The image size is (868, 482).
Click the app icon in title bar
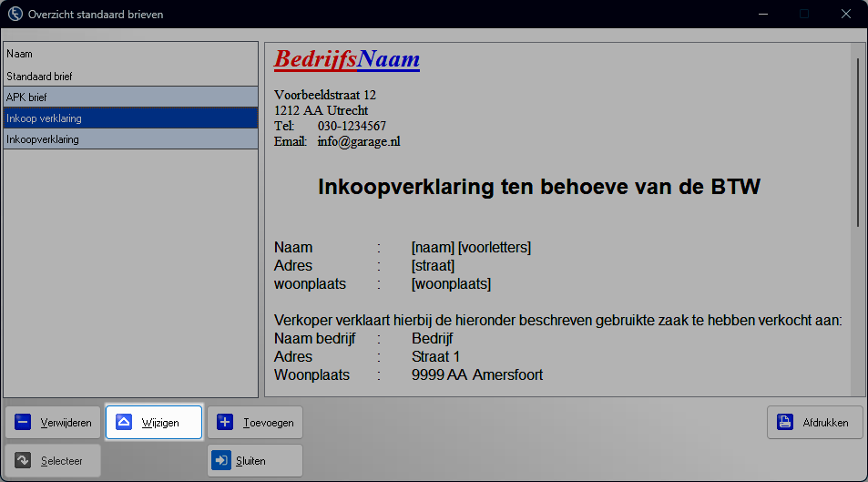coord(15,15)
